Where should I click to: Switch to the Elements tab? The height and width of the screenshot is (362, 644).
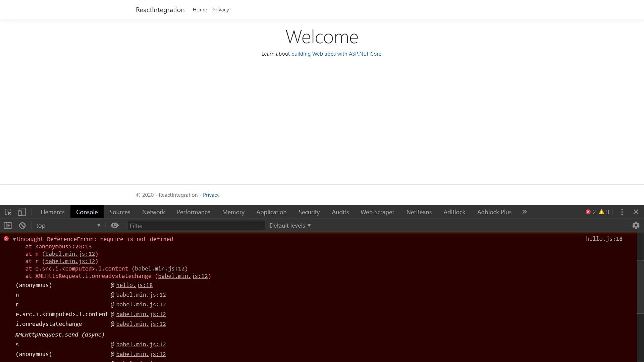[x=52, y=212]
